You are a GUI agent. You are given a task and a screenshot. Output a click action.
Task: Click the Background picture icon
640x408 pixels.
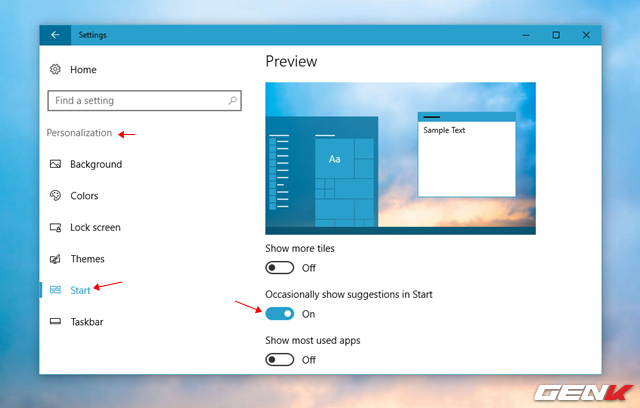pos(55,164)
